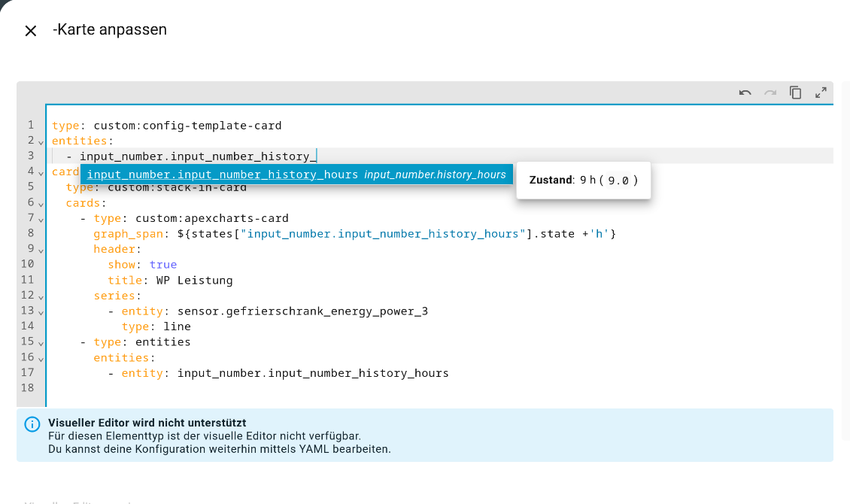Click the undo icon in editor toolbar
This screenshot has width=850, height=504.
[745, 93]
